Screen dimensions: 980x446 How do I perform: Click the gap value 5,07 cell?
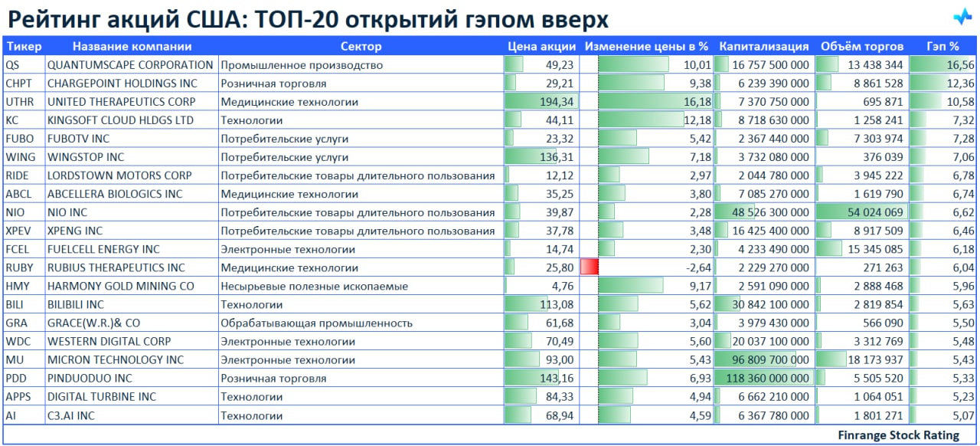[x=942, y=415]
